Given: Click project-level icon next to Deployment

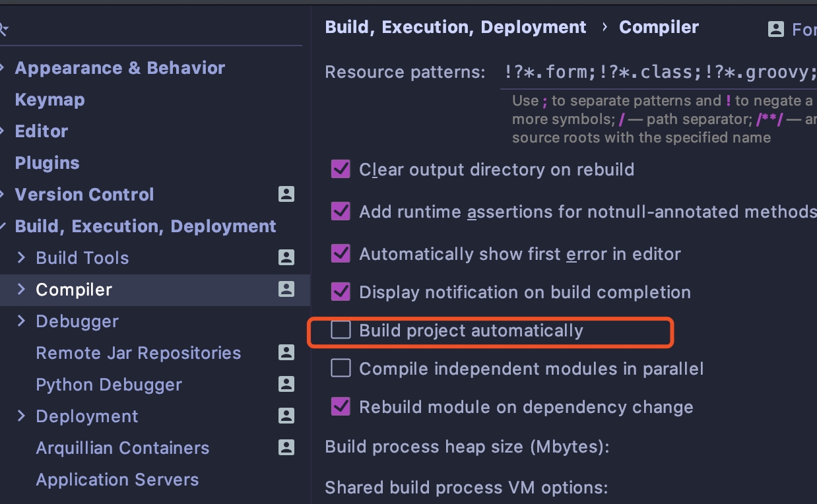Looking at the screenshot, I should (286, 416).
